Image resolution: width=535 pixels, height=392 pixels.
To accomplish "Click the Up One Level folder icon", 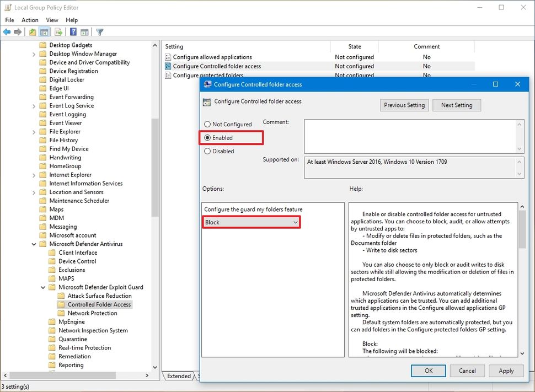I will click(x=31, y=31).
